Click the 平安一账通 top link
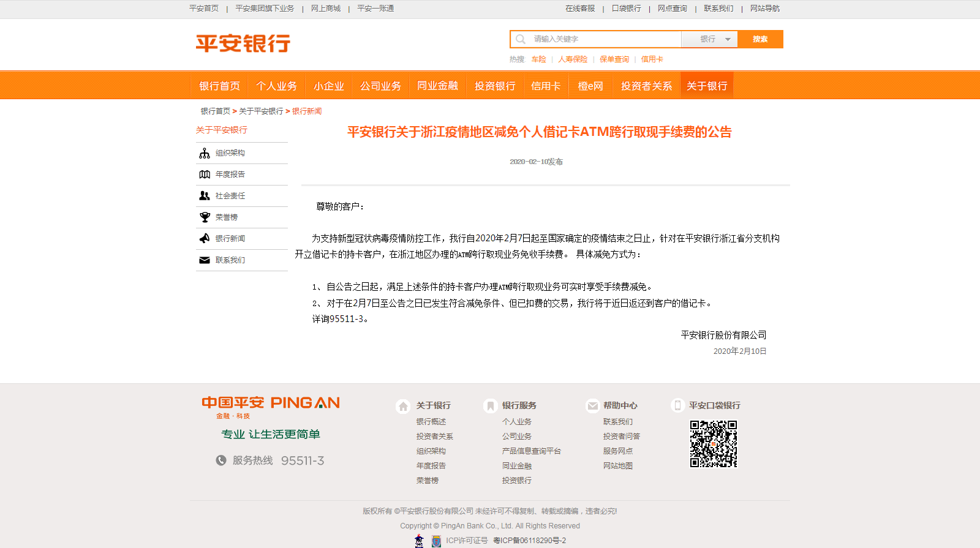 point(375,9)
